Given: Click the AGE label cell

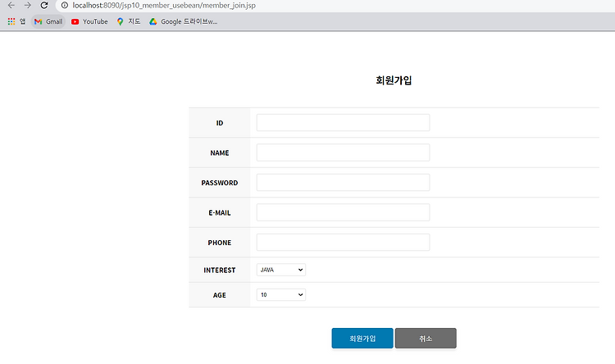Looking at the screenshot, I should (x=220, y=295).
